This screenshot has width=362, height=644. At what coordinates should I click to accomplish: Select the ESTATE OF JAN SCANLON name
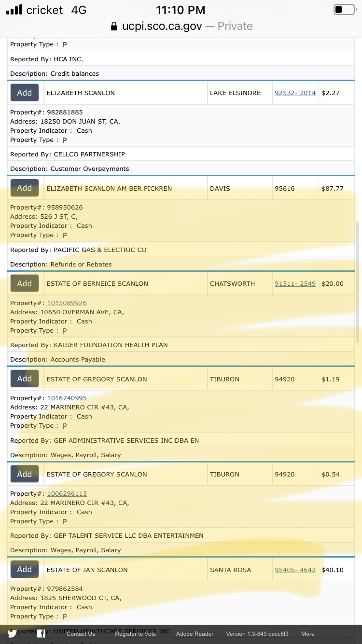[x=87, y=570]
